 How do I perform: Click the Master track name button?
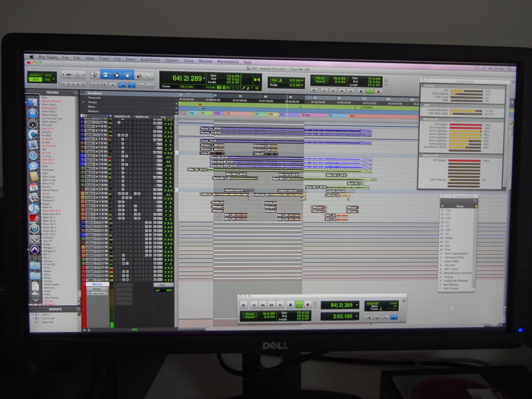click(97, 284)
